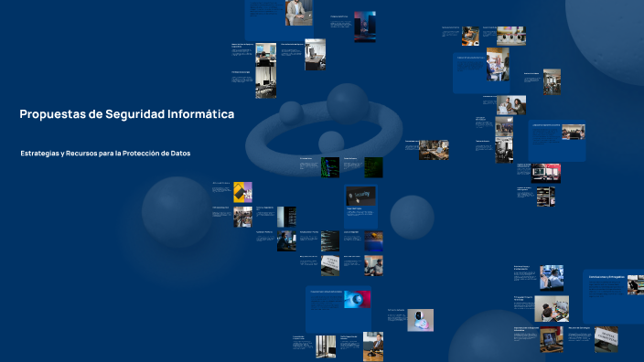Open the café-style office interior photo

click(552, 81)
